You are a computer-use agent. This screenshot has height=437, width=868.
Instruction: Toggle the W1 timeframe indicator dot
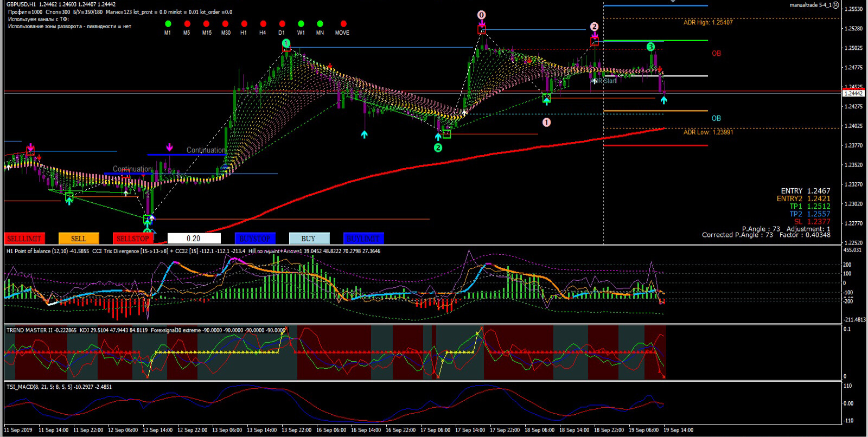pyautogui.click(x=301, y=23)
